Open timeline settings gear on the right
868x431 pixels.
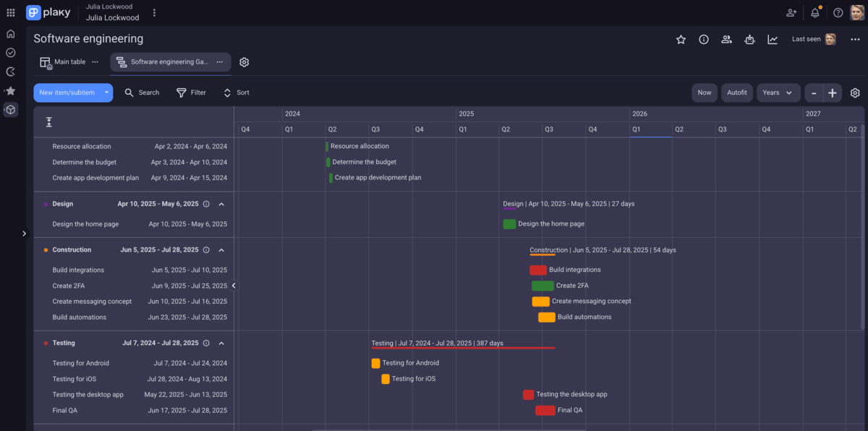coord(855,93)
